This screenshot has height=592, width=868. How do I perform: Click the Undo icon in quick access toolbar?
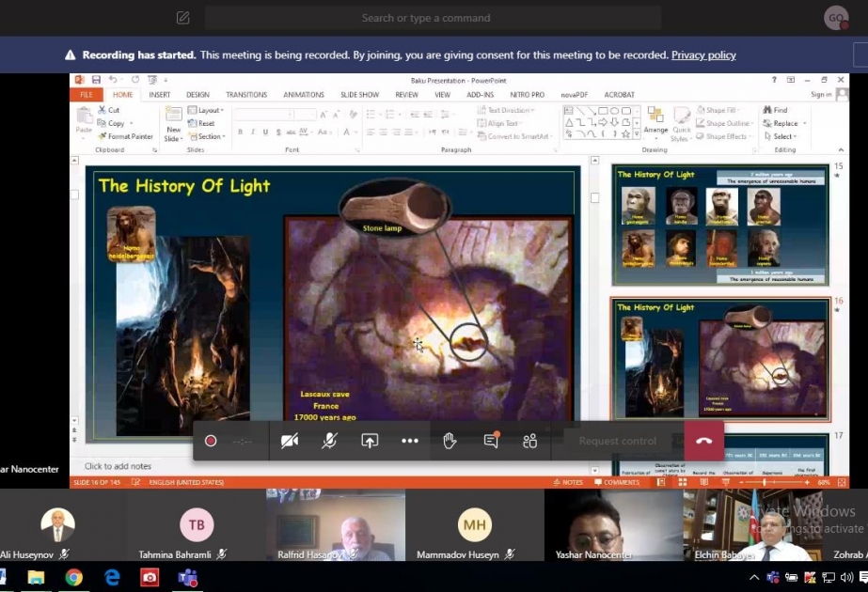pos(113,80)
